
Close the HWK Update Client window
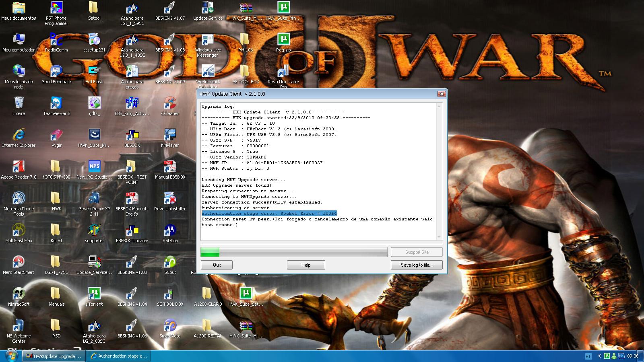coord(442,94)
